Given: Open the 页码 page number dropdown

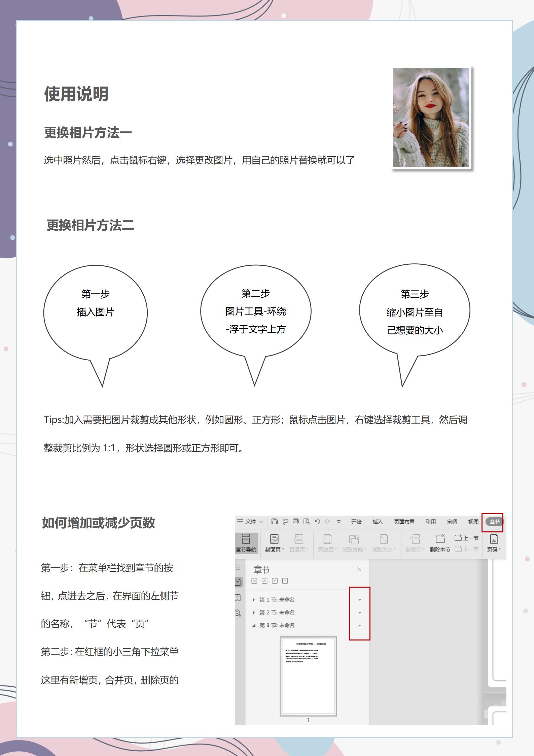Looking at the screenshot, I should 494,543.
